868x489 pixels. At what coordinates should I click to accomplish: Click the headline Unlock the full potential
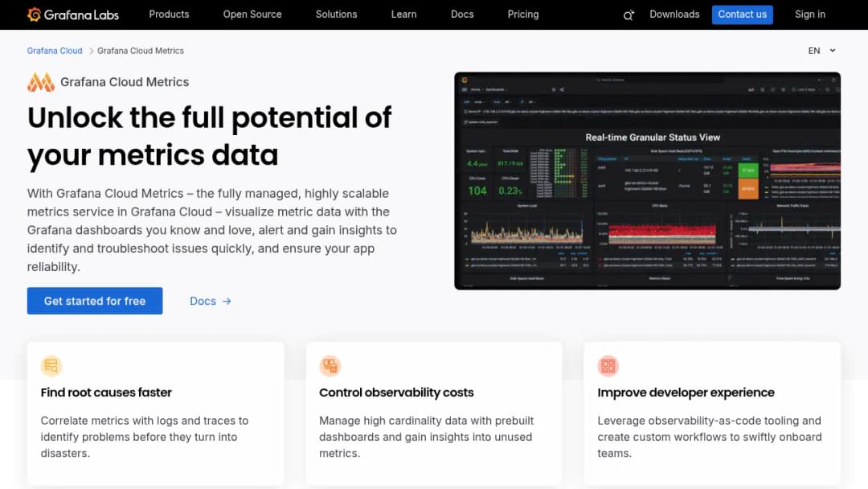(x=209, y=136)
